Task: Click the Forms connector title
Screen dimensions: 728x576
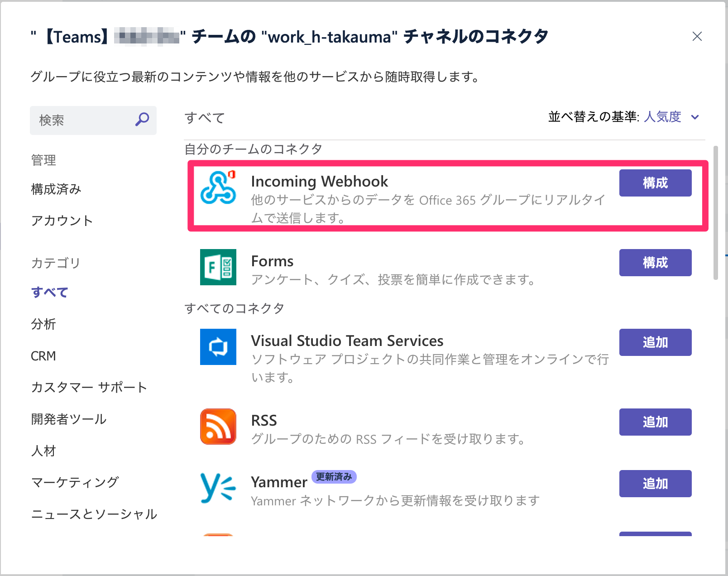Action: [272, 261]
